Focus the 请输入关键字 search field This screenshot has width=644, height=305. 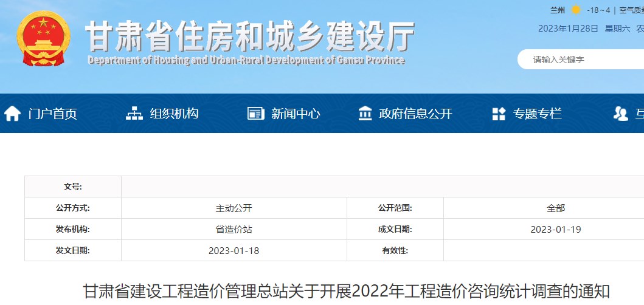[584, 60]
